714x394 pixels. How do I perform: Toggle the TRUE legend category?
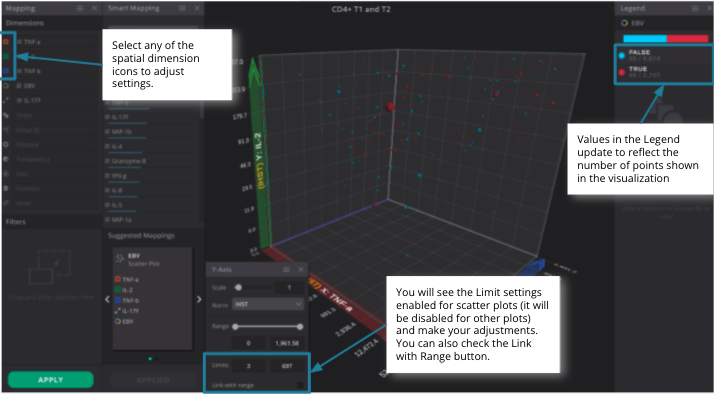tap(663, 72)
